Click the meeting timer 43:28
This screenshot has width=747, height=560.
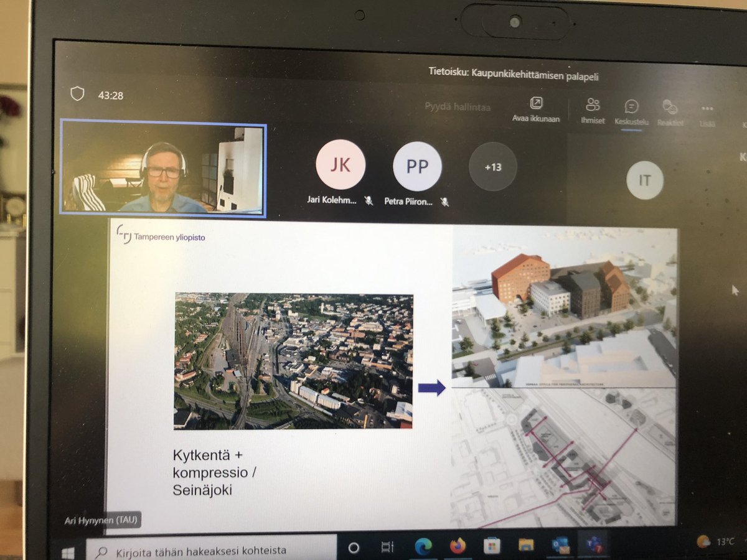110,96
